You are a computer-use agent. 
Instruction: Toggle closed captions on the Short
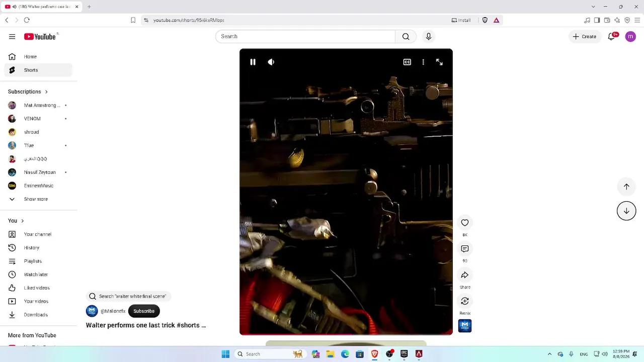407,62
